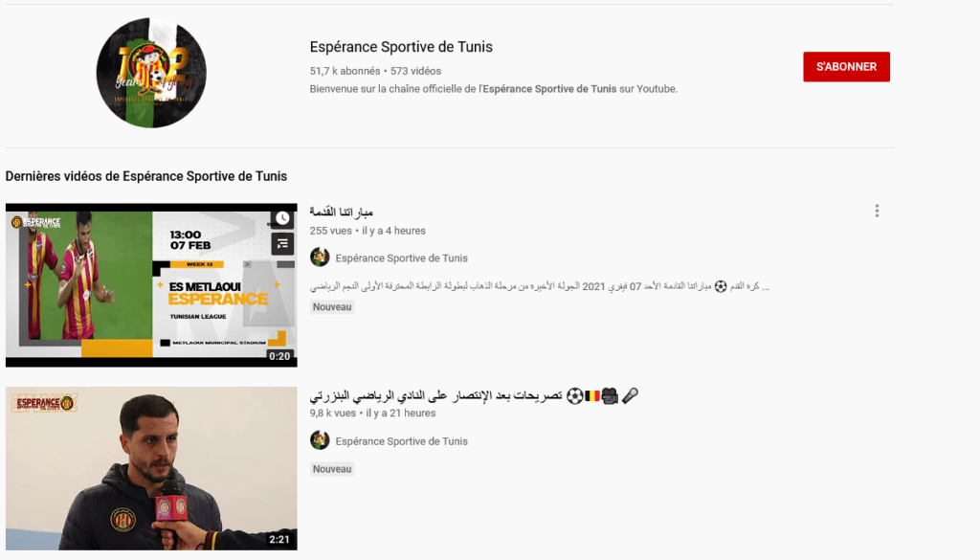Click the 0:20 duration badge on first thumbnail

[x=279, y=356]
